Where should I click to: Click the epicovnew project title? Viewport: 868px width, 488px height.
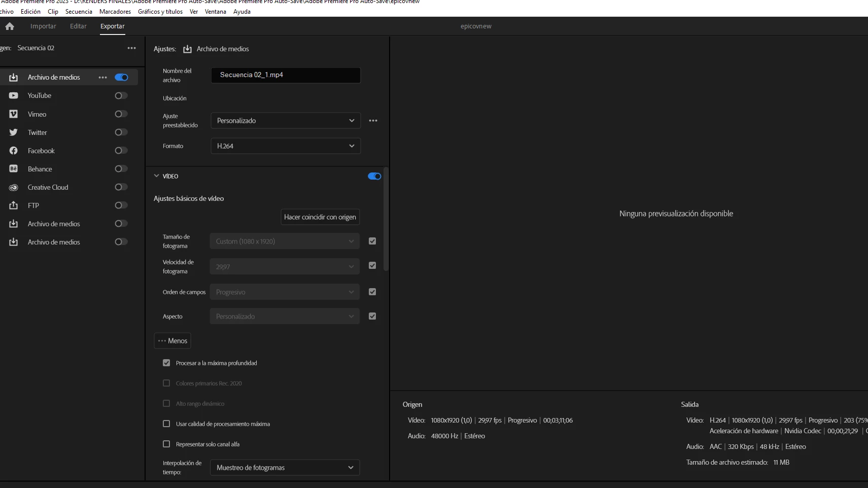pyautogui.click(x=476, y=26)
